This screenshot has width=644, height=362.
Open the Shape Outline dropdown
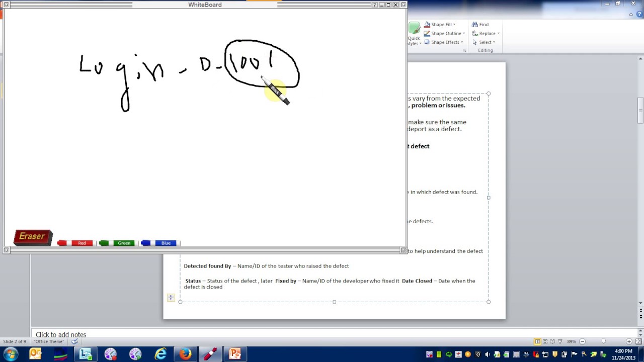click(445, 33)
